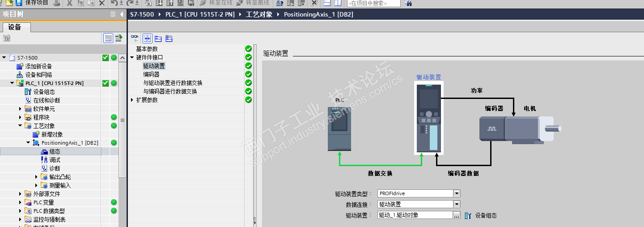Viewport: 644px width, 227px height.
Task: Click S7-1500 in breadcrumb path
Action: pos(142,14)
